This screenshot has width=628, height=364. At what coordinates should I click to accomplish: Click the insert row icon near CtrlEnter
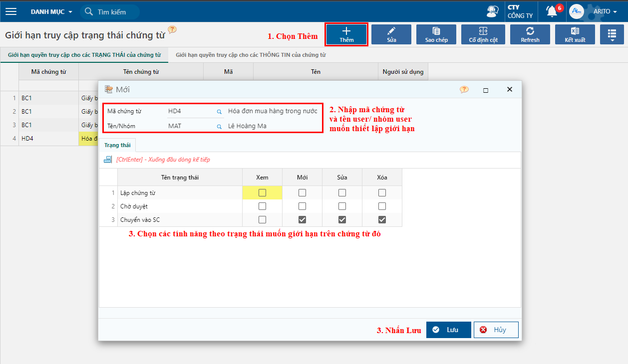point(108,160)
